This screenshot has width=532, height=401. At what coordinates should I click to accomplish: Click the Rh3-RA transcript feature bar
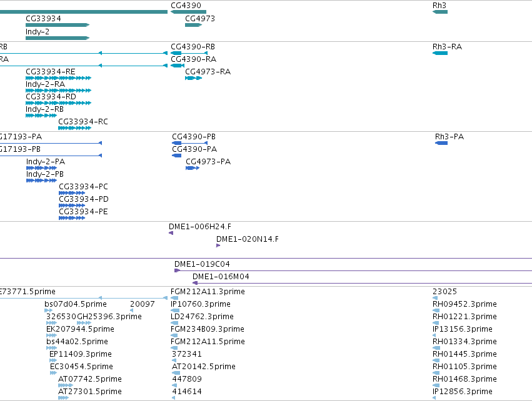tap(440, 53)
